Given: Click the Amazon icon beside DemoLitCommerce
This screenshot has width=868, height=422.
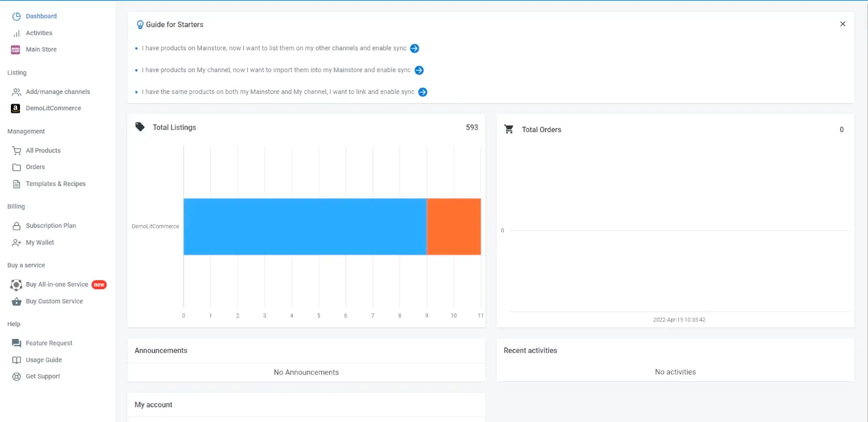Looking at the screenshot, I should 16,109.
